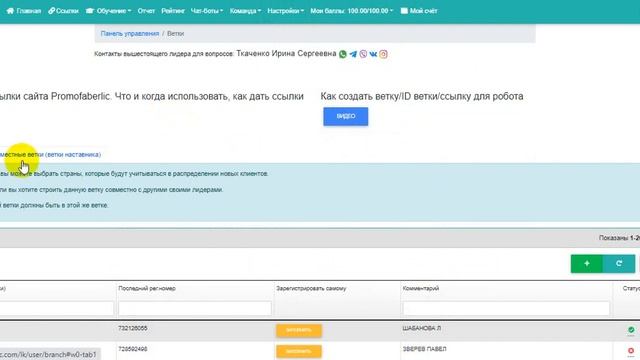Open Instagram contact icon of the leader

point(383,54)
